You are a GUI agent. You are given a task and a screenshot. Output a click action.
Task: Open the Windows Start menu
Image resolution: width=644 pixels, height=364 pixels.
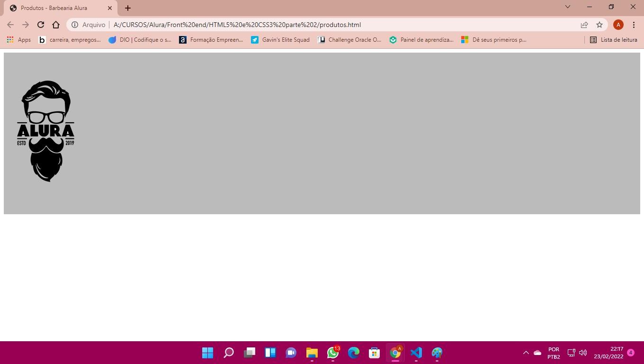(x=207, y=353)
